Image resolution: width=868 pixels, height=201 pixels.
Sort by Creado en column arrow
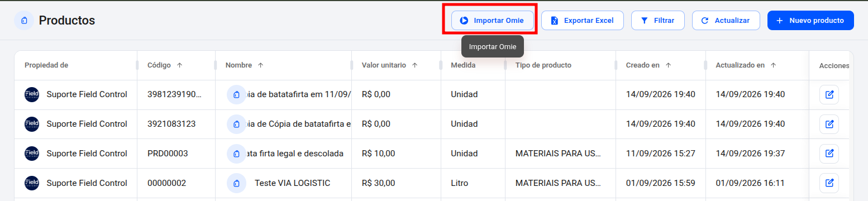tap(668, 65)
